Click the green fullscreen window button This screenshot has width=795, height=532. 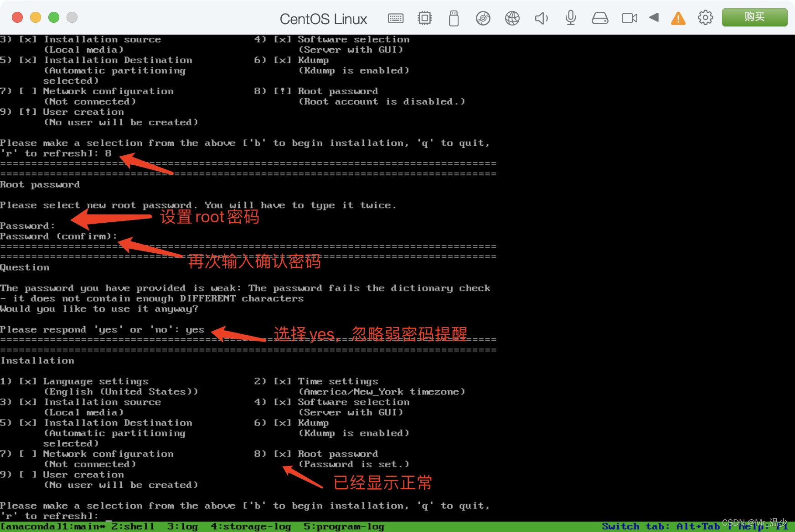(54, 17)
